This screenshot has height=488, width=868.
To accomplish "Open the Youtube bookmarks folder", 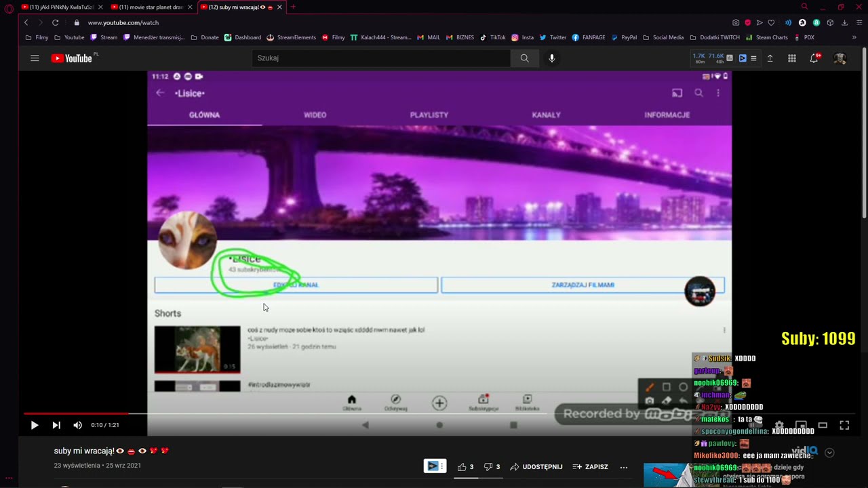I will coord(69,37).
